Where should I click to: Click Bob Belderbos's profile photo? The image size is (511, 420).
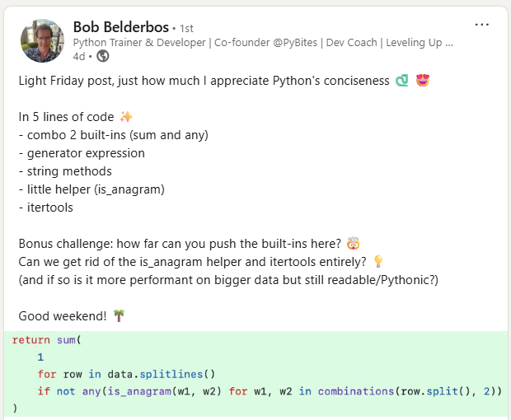pyautogui.click(x=42, y=40)
